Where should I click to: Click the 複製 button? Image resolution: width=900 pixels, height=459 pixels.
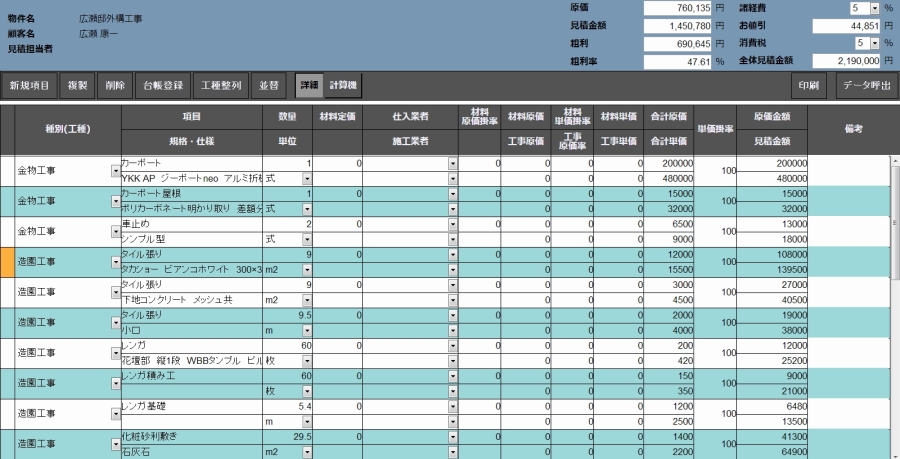pos(77,85)
